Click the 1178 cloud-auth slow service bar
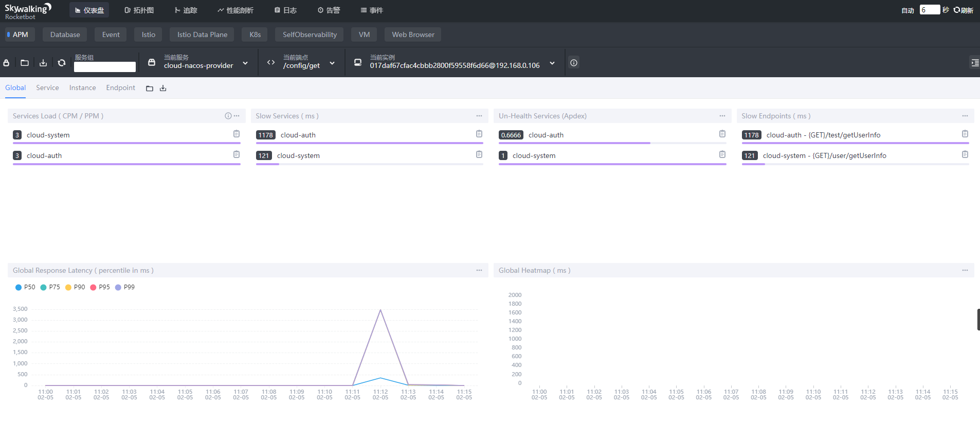The width and height of the screenshot is (980, 438). (369, 143)
